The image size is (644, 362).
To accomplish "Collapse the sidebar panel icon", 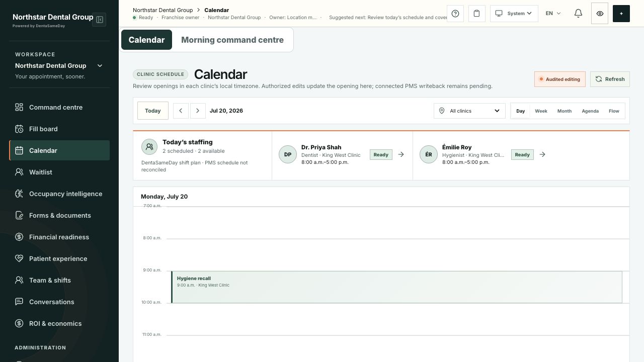I will click(99, 20).
